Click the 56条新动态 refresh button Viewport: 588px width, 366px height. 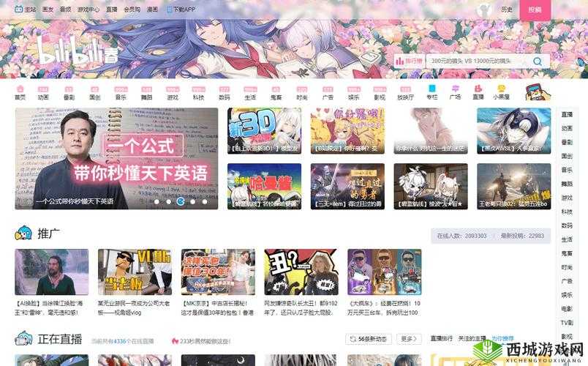coord(369,339)
